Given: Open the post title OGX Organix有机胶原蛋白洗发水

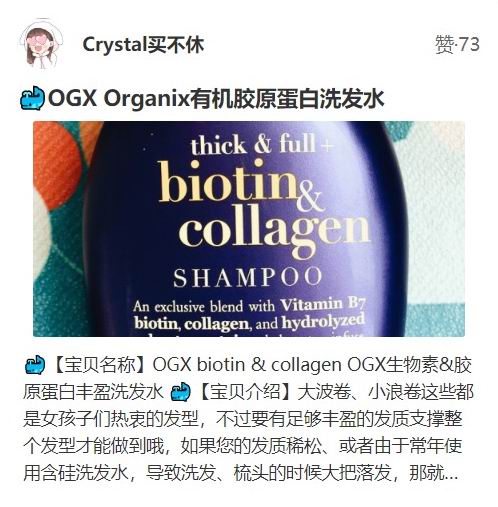Looking at the screenshot, I should (216, 98).
